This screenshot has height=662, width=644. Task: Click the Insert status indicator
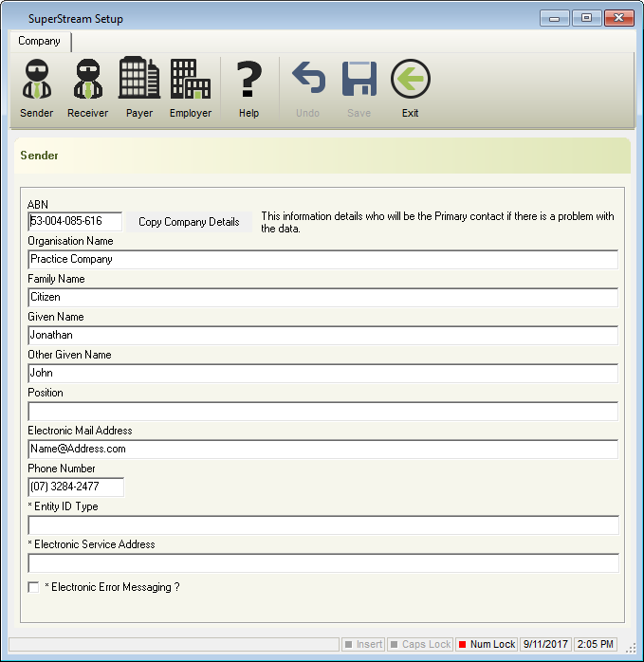tap(363, 644)
